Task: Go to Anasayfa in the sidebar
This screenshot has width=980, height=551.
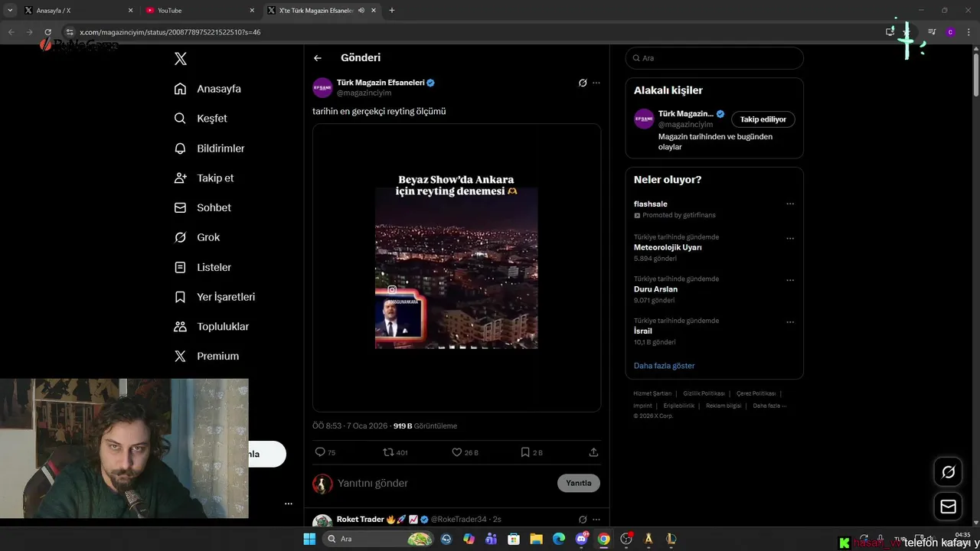Action: (x=207, y=89)
